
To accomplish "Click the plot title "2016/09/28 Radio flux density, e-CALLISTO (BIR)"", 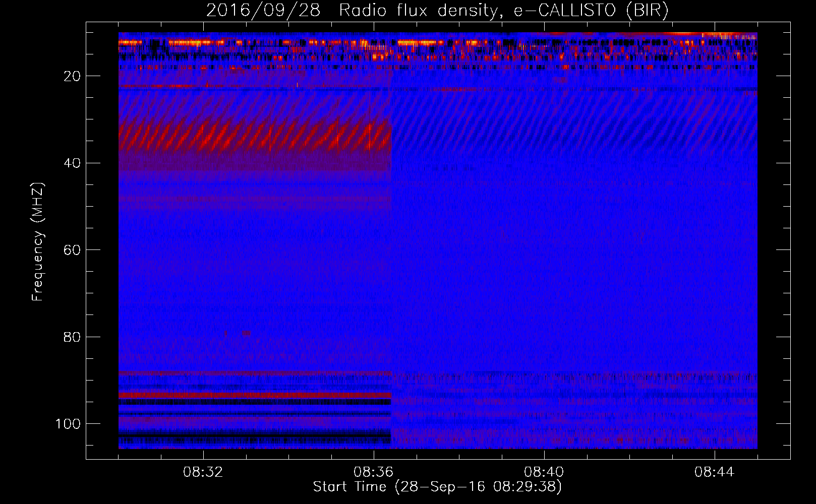I will (x=437, y=10).
